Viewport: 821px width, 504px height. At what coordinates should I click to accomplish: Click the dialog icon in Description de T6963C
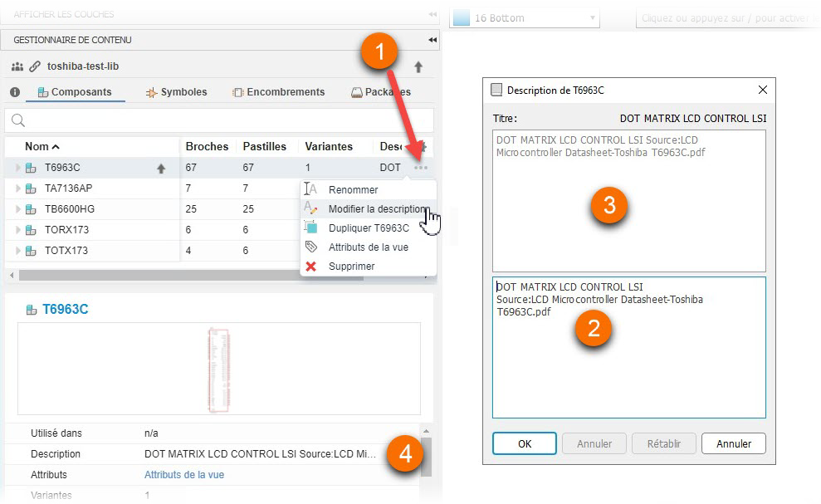pyautogui.click(x=496, y=91)
